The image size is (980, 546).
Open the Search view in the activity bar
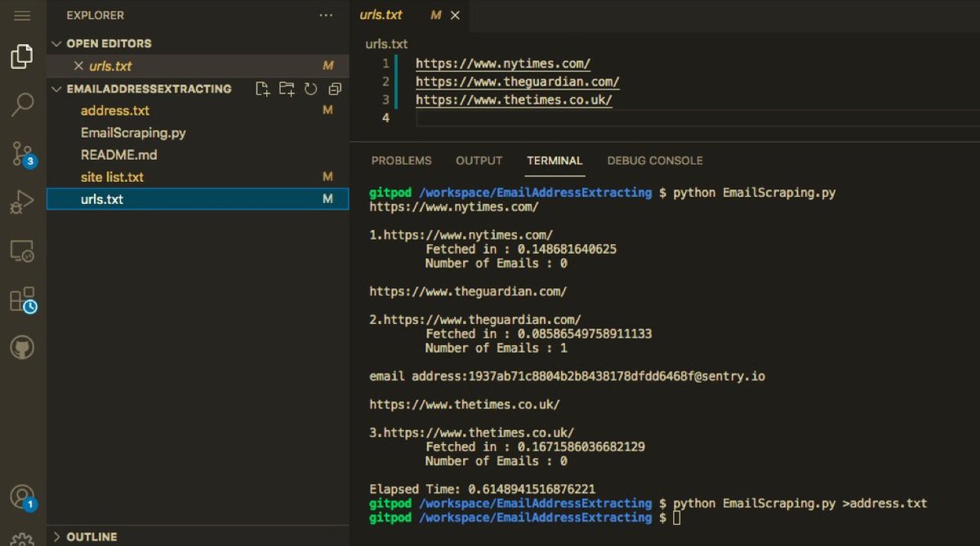[x=22, y=104]
